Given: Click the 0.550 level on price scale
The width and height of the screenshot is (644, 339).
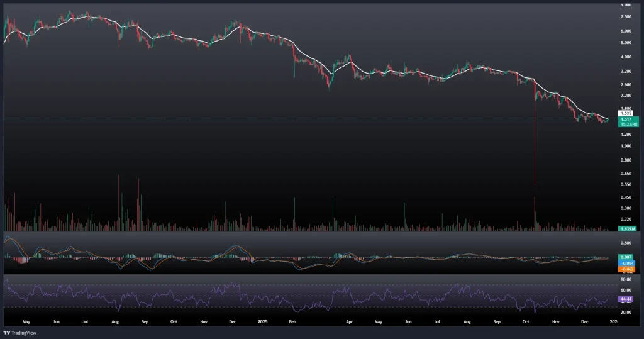Looking at the screenshot, I should 626,184.
